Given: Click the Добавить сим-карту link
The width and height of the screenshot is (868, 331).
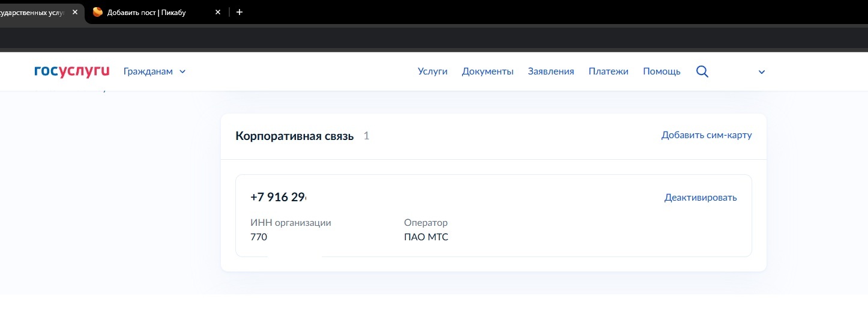Looking at the screenshot, I should pos(706,135).
